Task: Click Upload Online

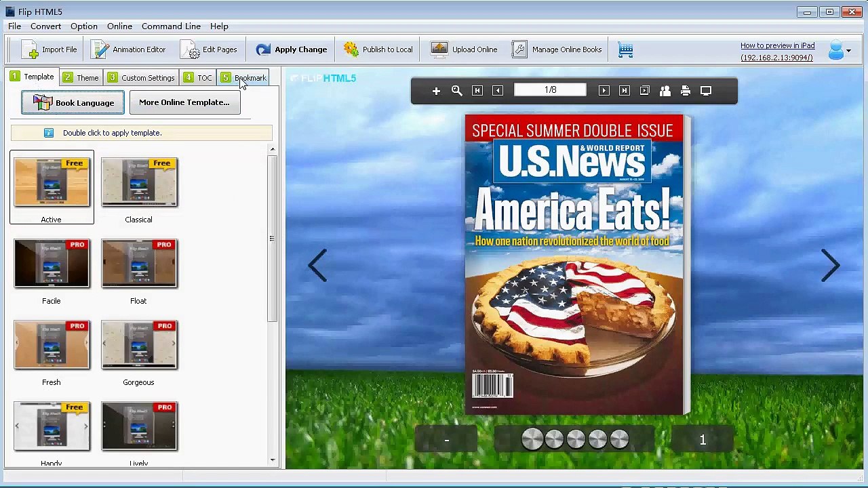Action: tap(465, 49)
